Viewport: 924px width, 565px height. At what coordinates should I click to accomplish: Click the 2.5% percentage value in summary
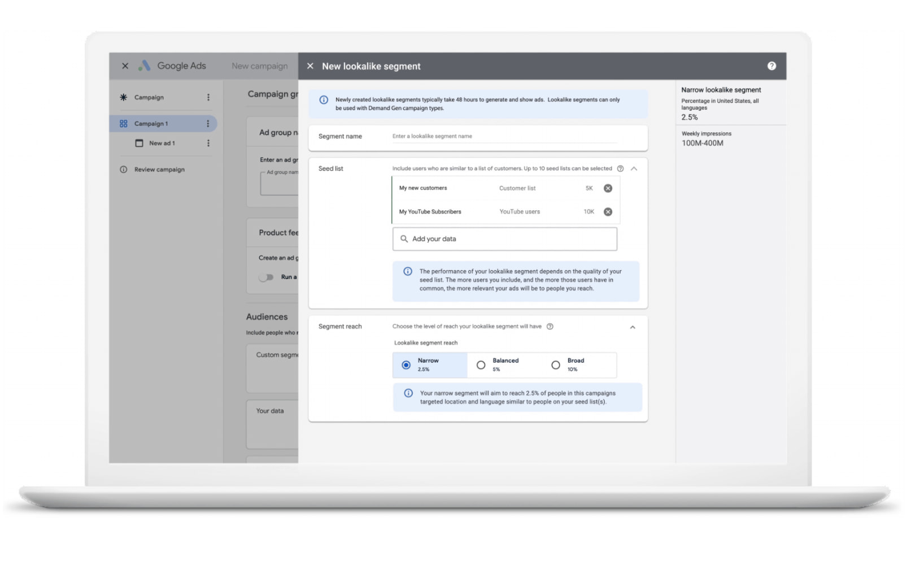(690, 118)
